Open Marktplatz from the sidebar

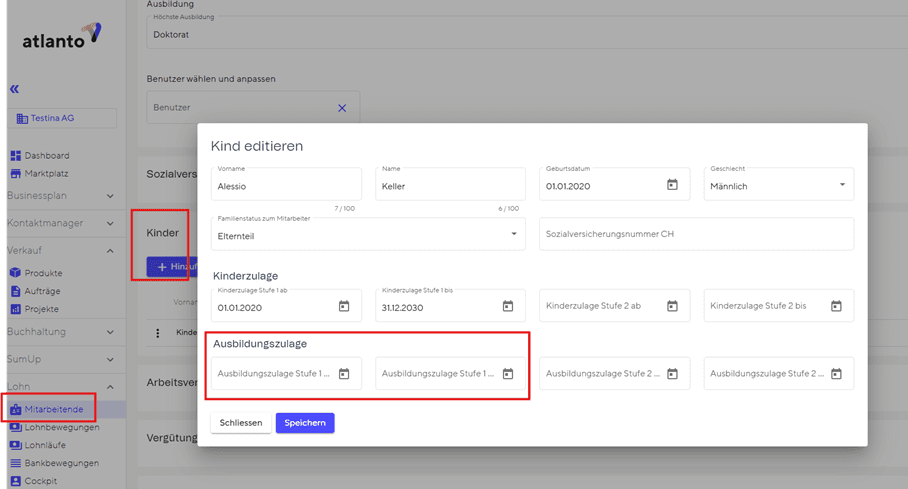coord(46,174)
